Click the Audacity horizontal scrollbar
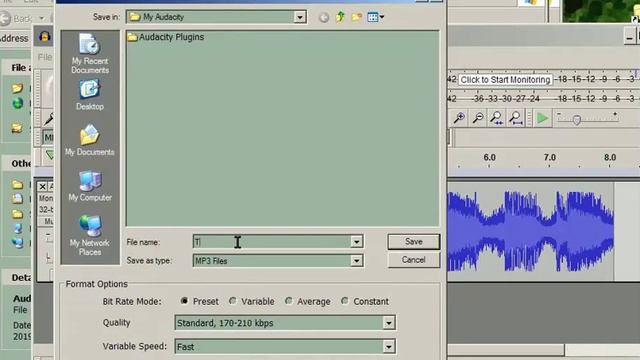 pos(506,349)
